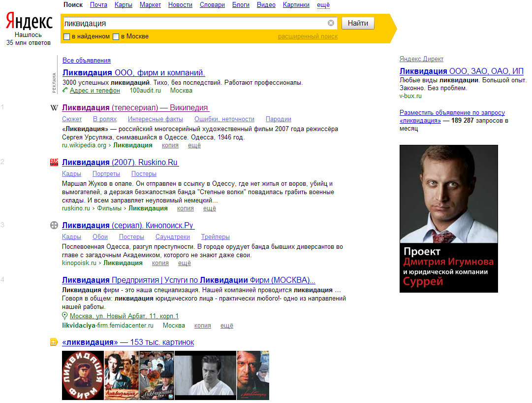Viewport: 532px width, 403px height.
Task: Click the Wikipedia favicon next to first result
Action: pyautogui.click(x=54, y=108)
